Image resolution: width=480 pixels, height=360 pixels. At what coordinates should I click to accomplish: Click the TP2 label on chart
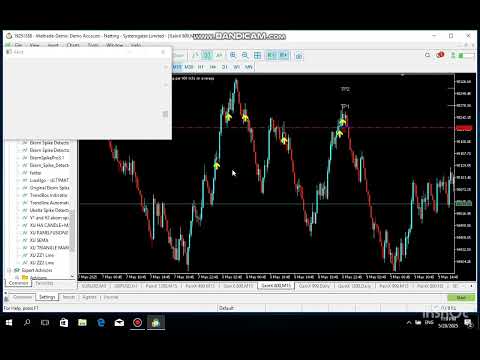tap(345, 89)
